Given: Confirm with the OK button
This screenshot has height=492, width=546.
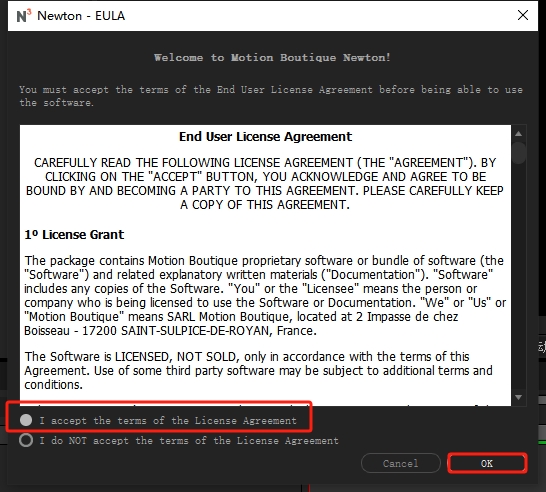Looking at the screenshot, I should (x=487, y=463).
